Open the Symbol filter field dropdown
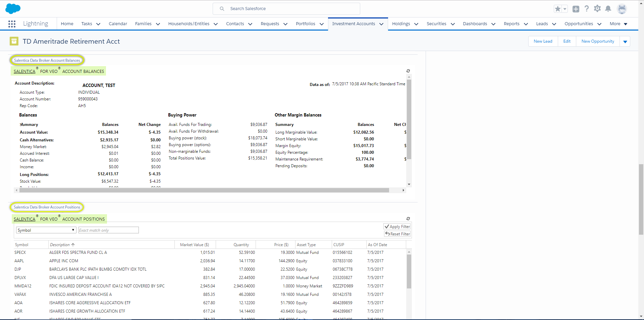 [46, 230]
